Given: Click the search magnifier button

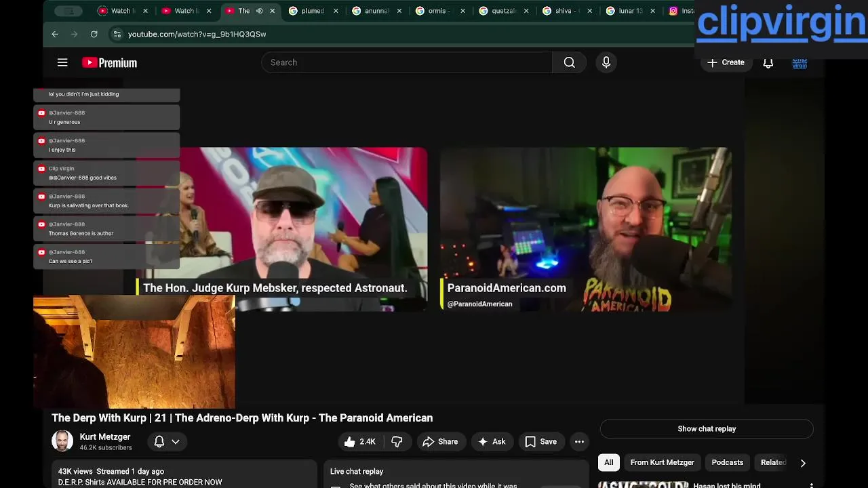Looking at the screenshot, I should (x=569, y=62).
